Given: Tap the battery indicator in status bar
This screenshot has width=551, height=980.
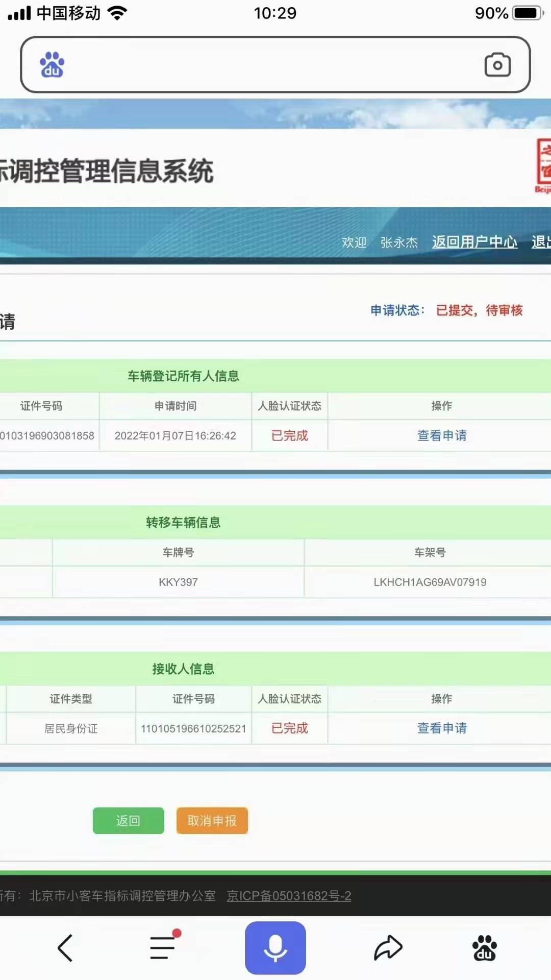Looking at the screenshot, I should [528, 13].
